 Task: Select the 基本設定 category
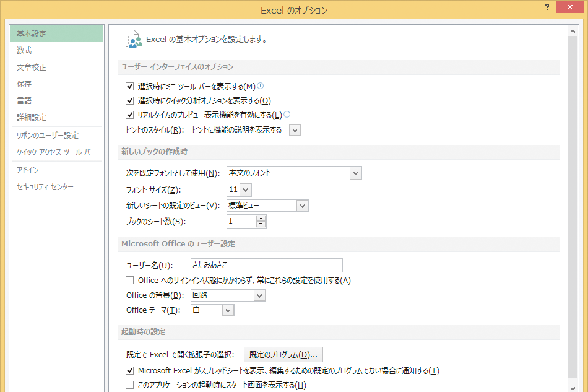coord(56,34)
